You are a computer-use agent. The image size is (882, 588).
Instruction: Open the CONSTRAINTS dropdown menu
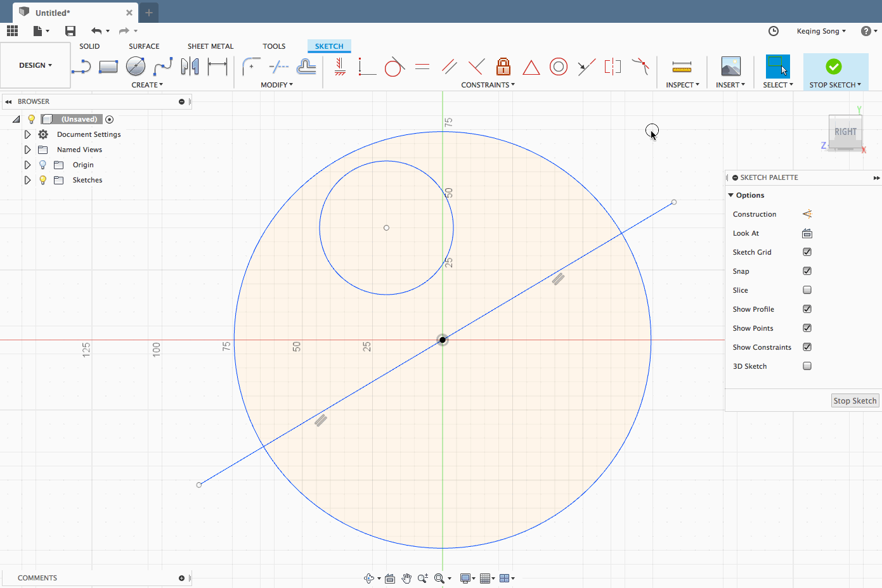(488, 85)
